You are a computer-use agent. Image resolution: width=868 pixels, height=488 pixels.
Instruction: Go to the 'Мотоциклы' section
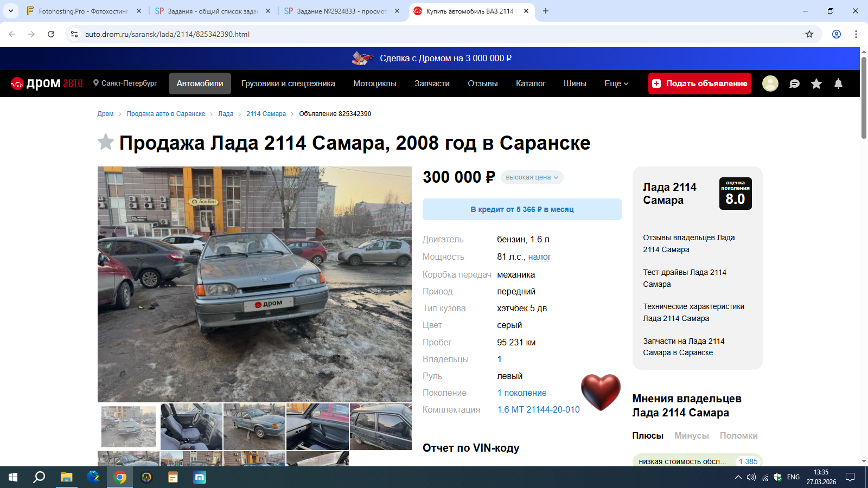click(375, 84)
